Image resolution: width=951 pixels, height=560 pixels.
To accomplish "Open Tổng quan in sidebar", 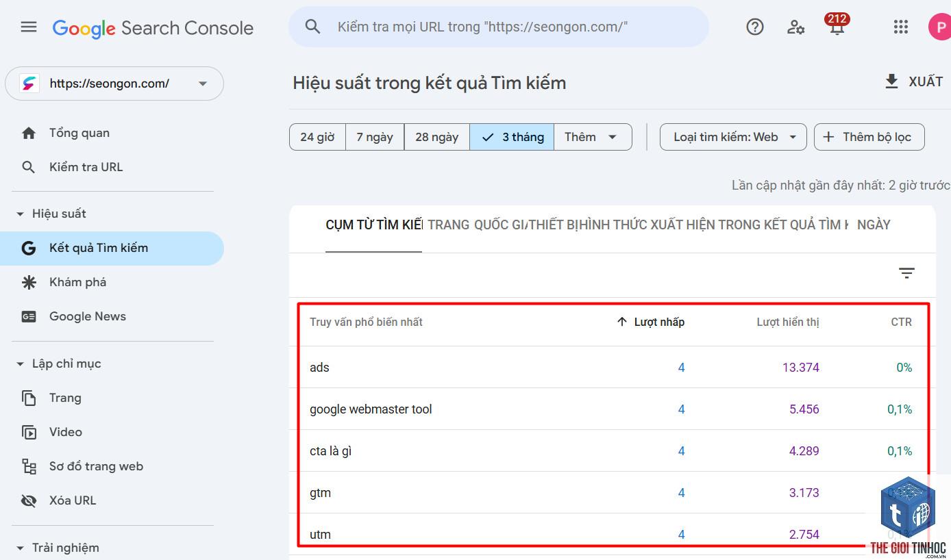I will click(x=79, y=133).
